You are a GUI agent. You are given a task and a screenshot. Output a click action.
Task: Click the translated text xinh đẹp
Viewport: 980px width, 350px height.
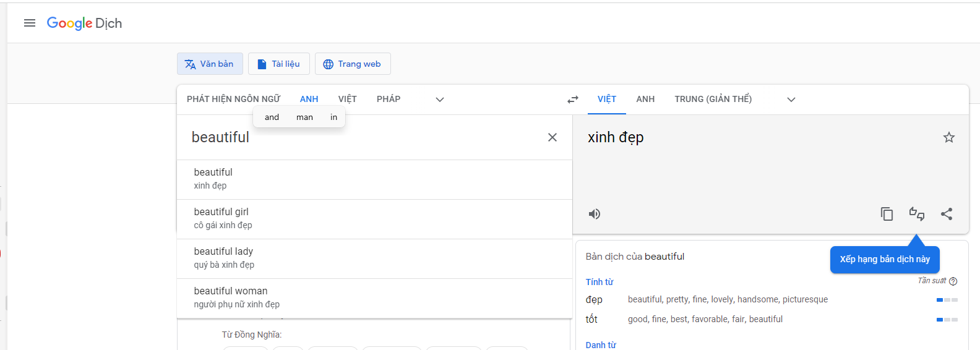point(616,137)
